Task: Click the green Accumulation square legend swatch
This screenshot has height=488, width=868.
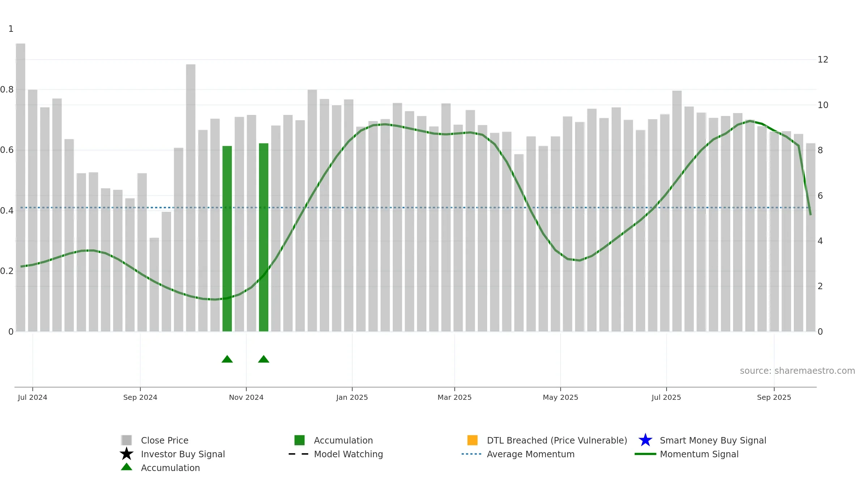Action: [299, 440]
